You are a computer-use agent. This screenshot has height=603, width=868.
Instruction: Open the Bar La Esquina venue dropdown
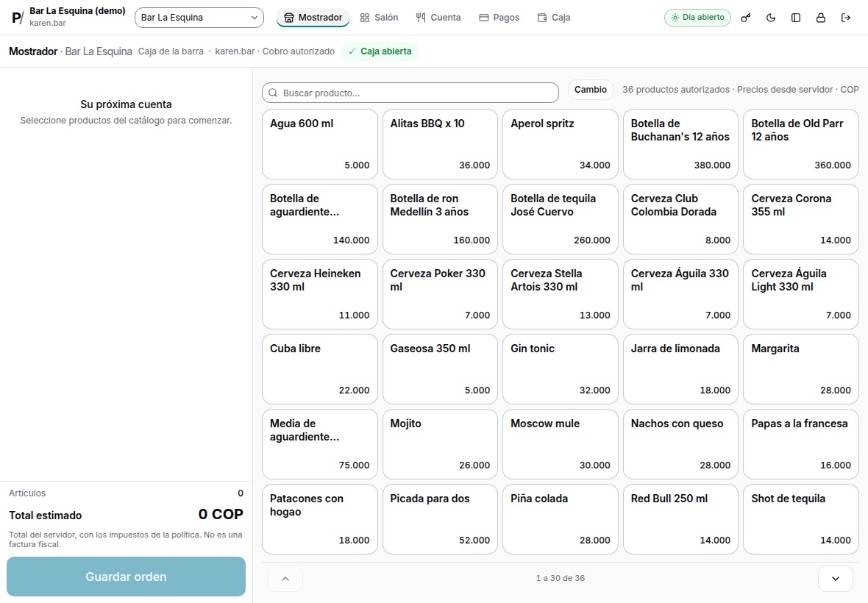(199, 18)
